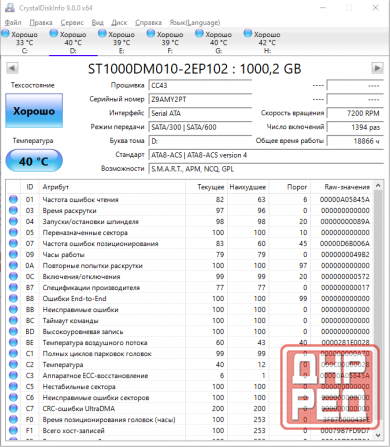Click the Порог column header
Screen dimensions: 390x447
(290, 187)
